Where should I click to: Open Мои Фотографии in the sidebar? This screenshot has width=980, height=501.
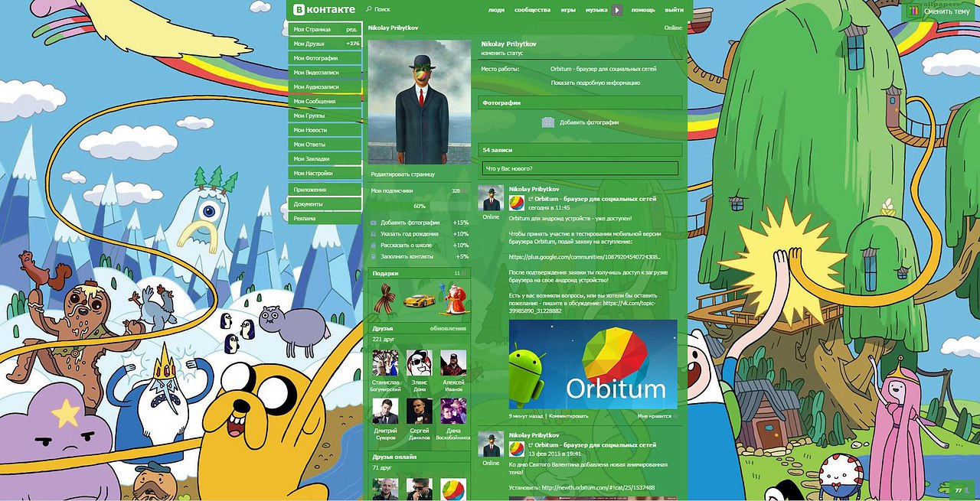325,58
